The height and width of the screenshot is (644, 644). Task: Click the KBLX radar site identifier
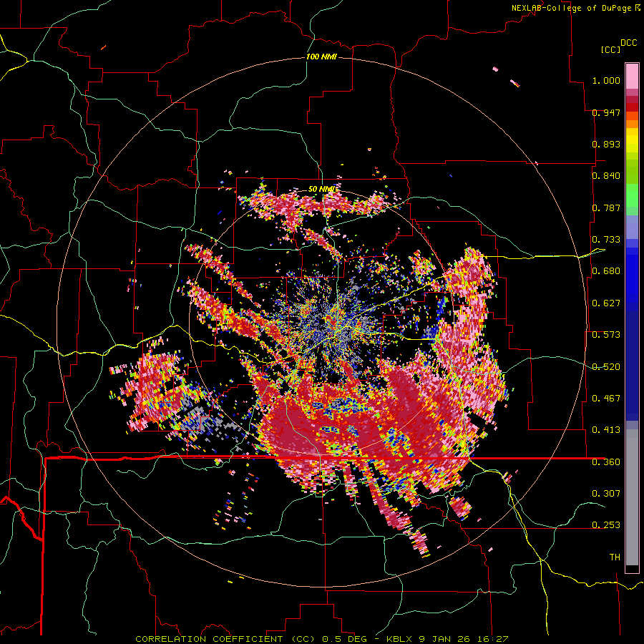(400, 639)
